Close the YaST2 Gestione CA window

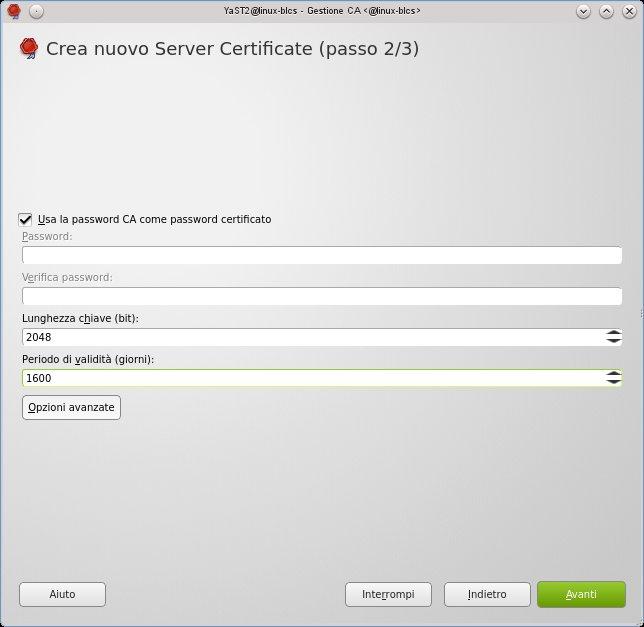click(628, 11)
